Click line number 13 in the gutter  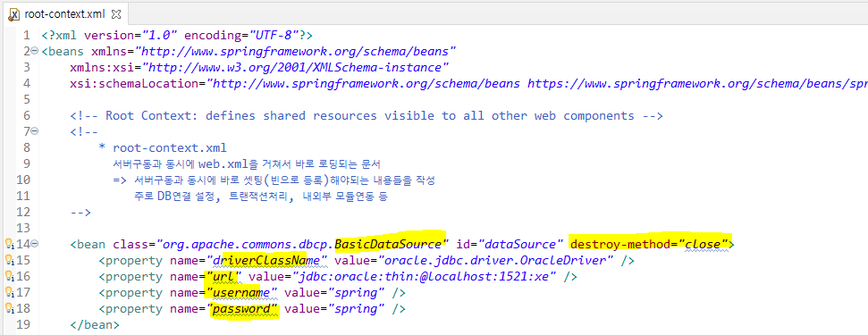click(x=23, y=228)
